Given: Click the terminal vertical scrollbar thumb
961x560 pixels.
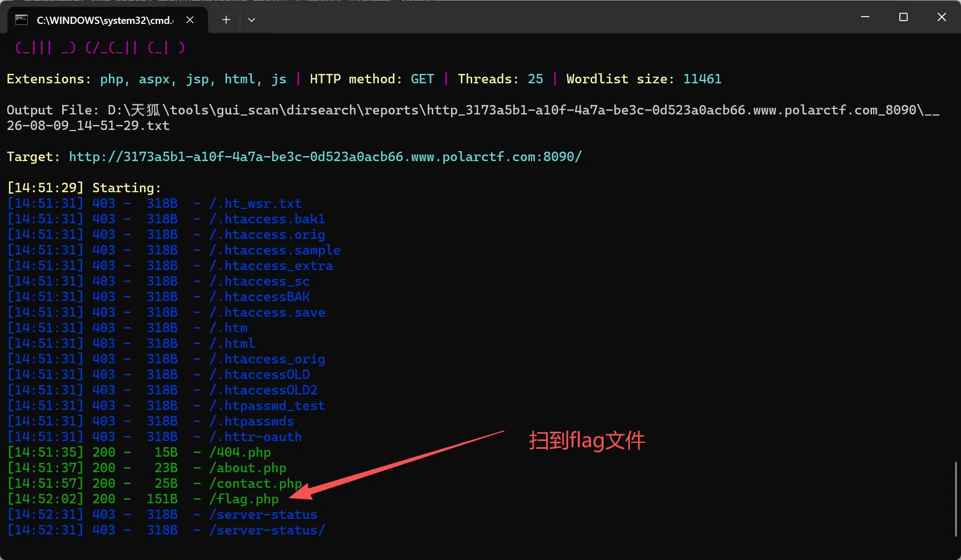Looking at the screenshot, I should pos(956,498).
